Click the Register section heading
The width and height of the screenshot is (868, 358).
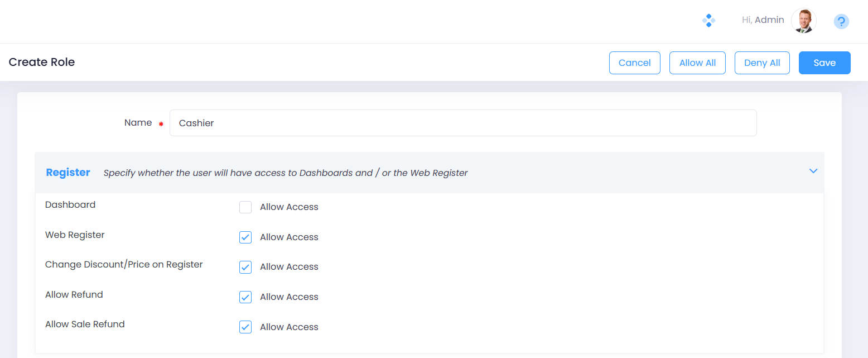click(68, 173)
